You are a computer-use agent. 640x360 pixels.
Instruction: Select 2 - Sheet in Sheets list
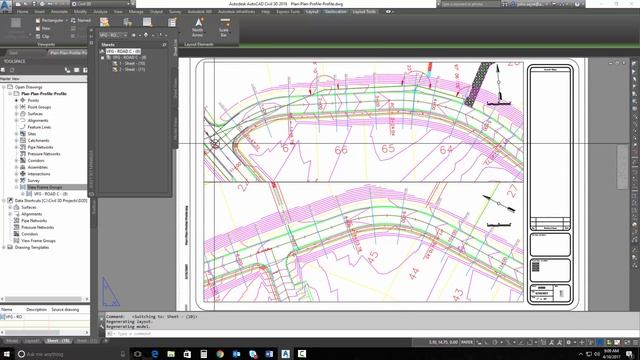(x=129, y=69)
